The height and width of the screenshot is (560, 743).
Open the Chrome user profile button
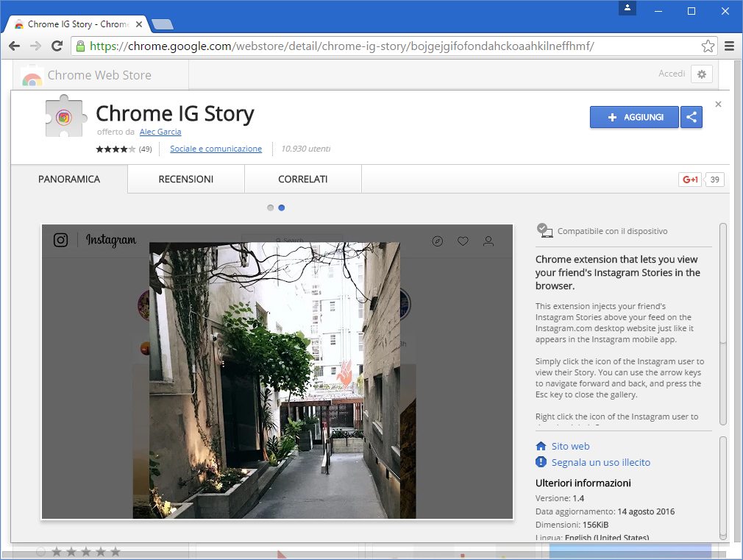[627, 8]
